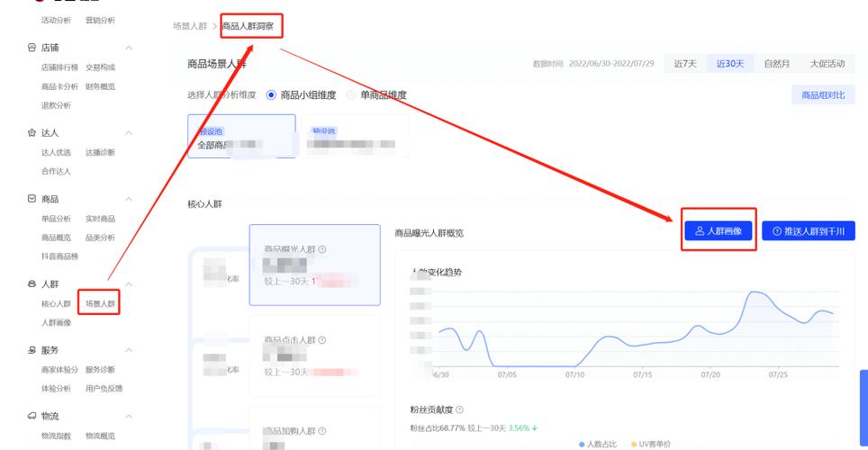Open help icon beside 商品曝光人群
Screen dimensions: 868x450
tap(322, 249)
